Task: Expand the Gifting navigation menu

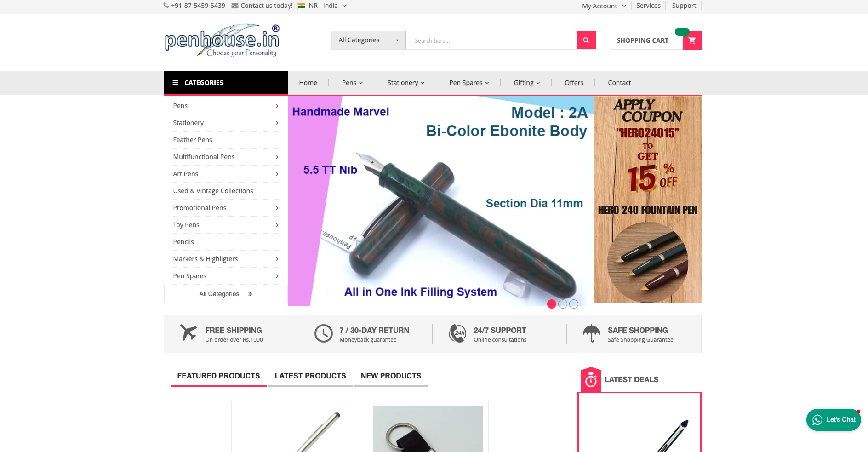Action: 527,83
